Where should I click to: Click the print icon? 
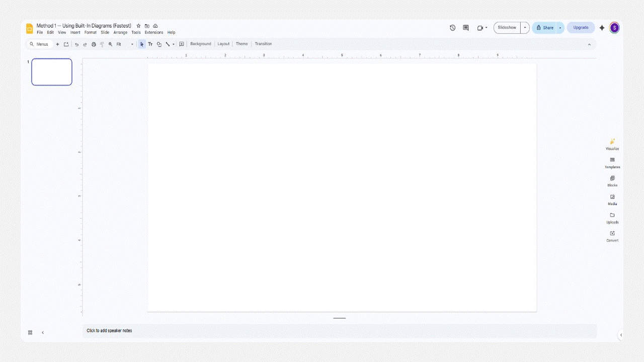pyautogui.click(x=94, y=44)
